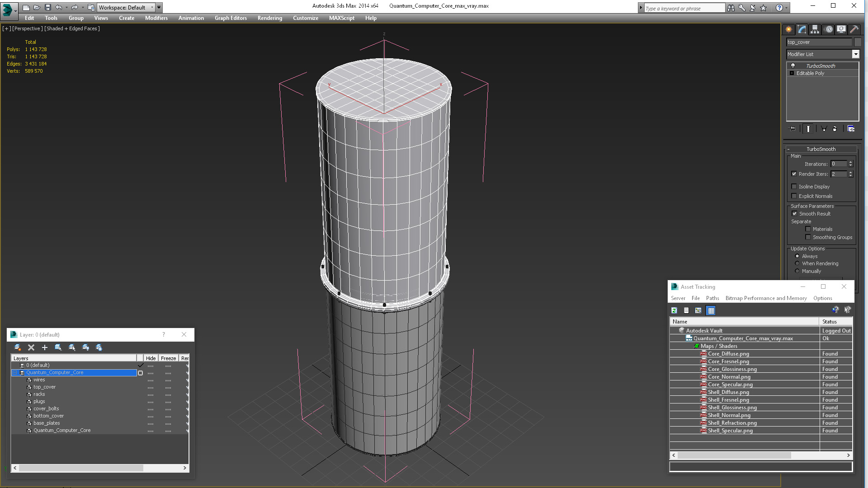This screenshot has width=868, height=488.
Task: Collapse Quantum_Computer_Core layer tree
Action: tap(14, 373)
